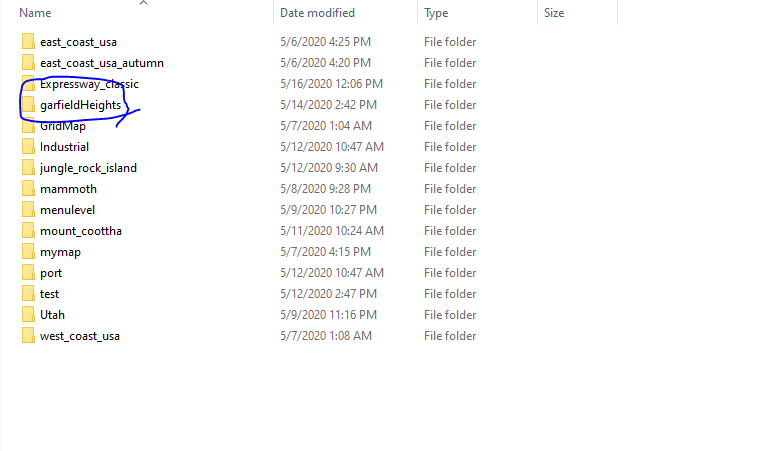Click the Size column header
This screenshot has width=781, height=451.
(554, 13)
